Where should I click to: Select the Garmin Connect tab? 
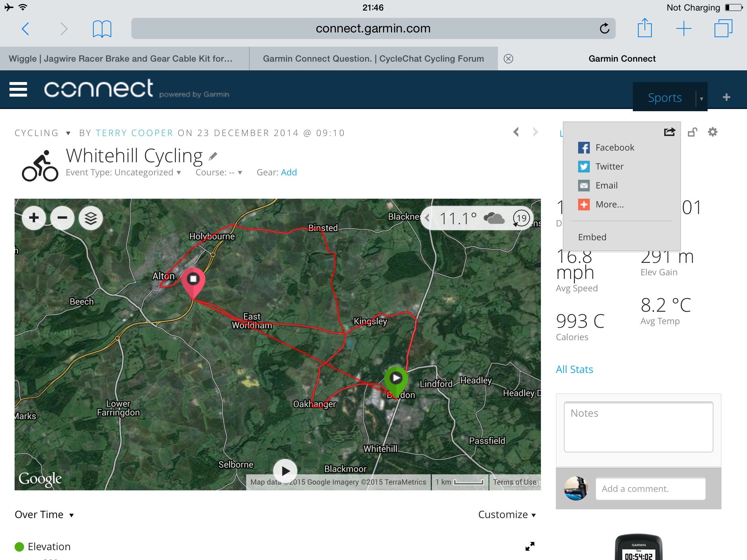click(x=622, y=59)
